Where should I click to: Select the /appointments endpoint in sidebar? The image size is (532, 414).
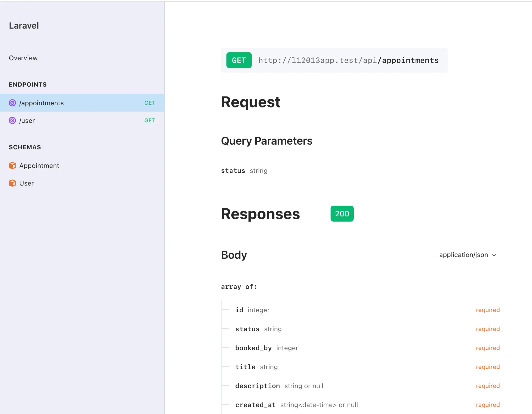click(x=41, y=103)
